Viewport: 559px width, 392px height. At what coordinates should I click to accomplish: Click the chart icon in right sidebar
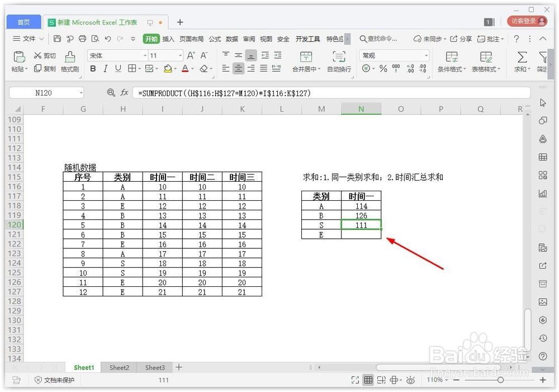543,193
